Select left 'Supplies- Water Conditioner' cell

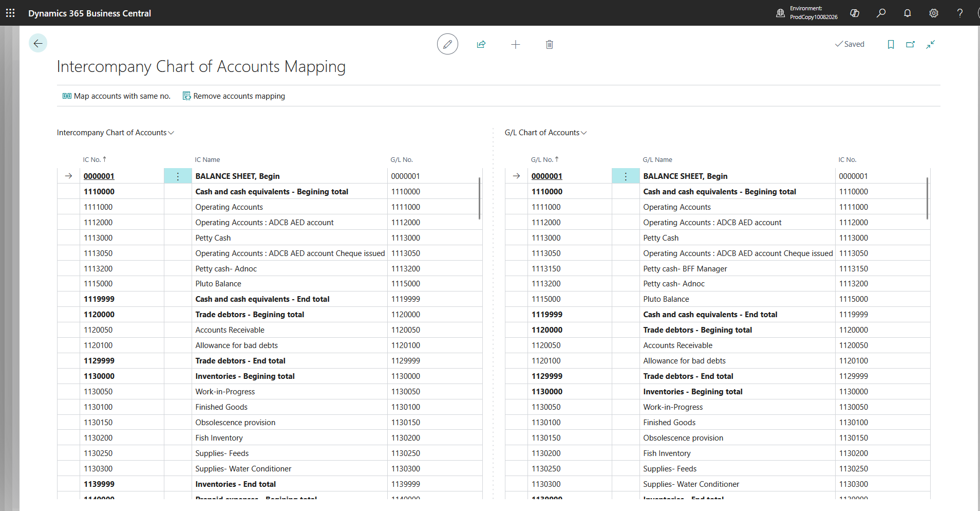(x=290, y=469)
